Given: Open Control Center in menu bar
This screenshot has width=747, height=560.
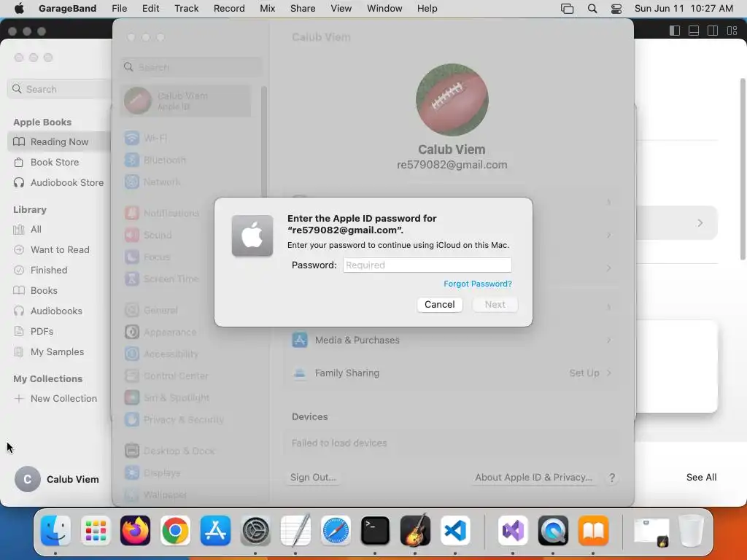Looking at the screenshot, I should pos(616,9).
